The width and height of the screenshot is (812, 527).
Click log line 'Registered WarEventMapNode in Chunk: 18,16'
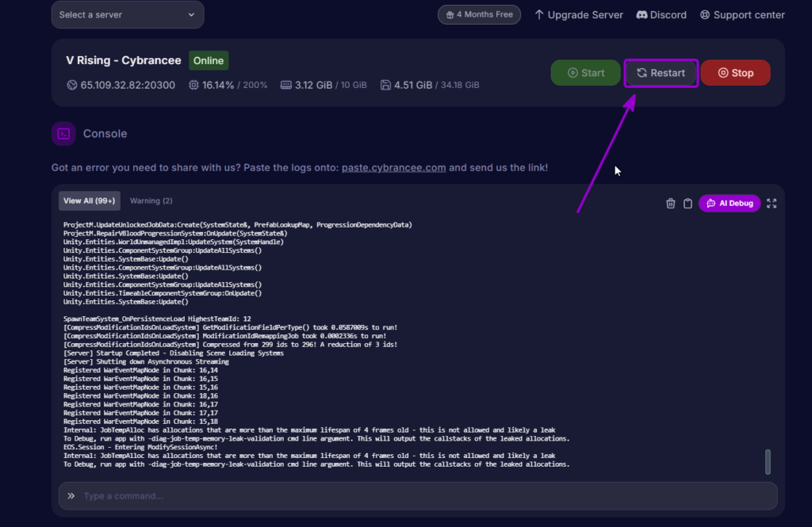pos(140,396)
